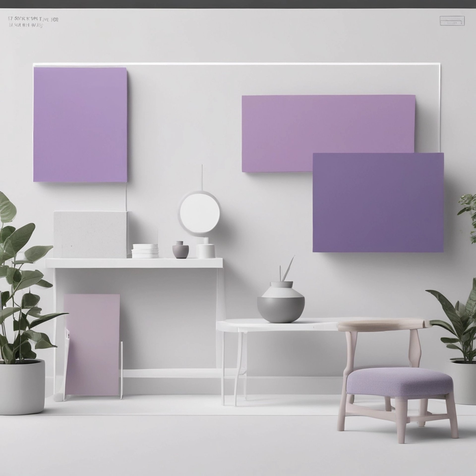Select the tall lavender swatch on left wall
476x476 pixels.
(80, 124)
